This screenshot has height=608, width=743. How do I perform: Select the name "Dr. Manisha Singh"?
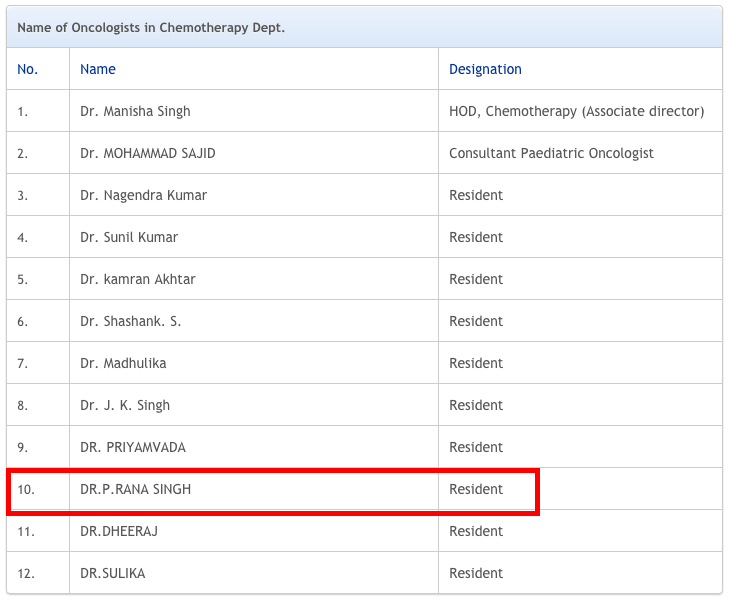pos(135,111)
